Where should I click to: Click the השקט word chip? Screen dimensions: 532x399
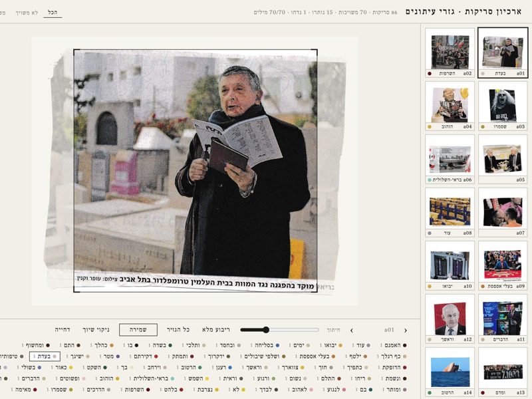(x=95, y=368)
